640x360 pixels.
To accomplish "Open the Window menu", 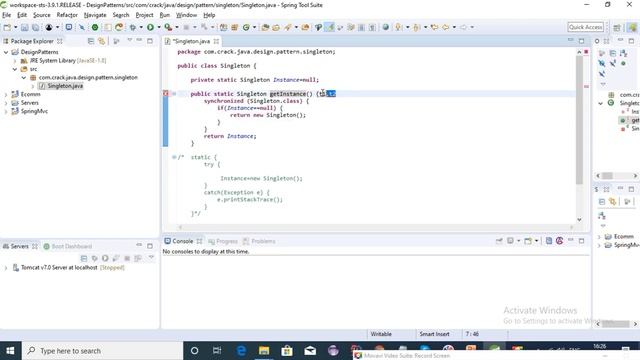I will click(186, 15).
